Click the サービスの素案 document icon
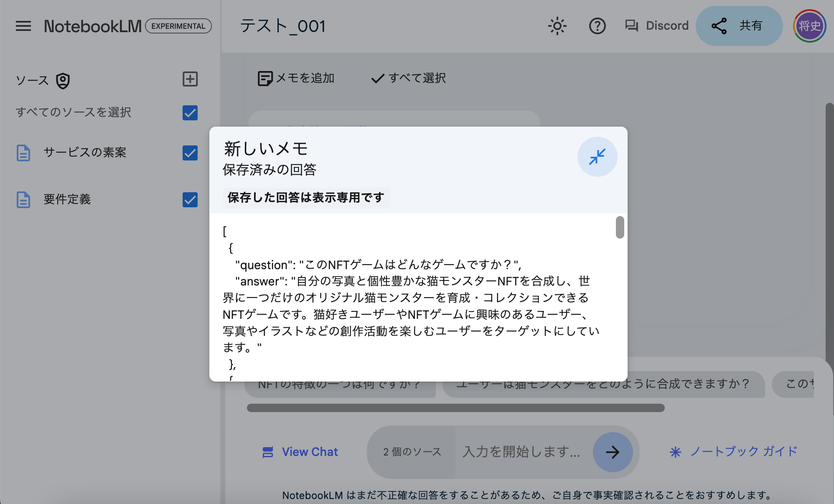This screenshot has width=834, height=504. [x=23, y=153]
